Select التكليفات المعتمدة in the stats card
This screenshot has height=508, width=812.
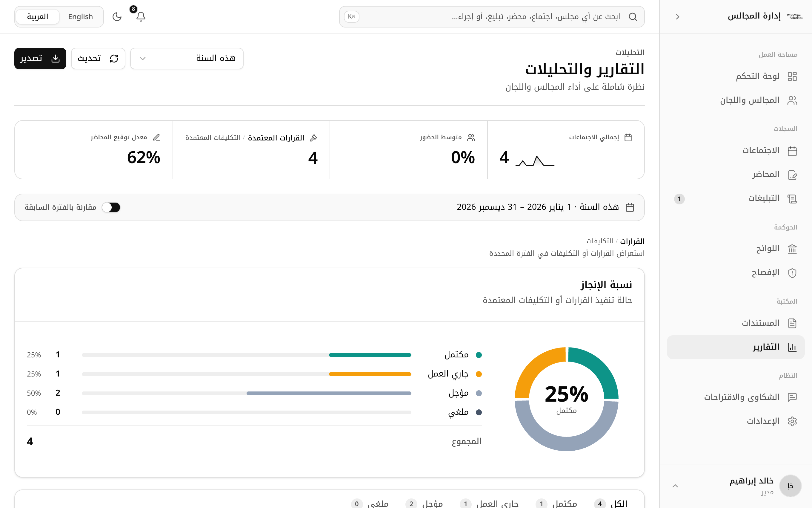click(213, 137)
